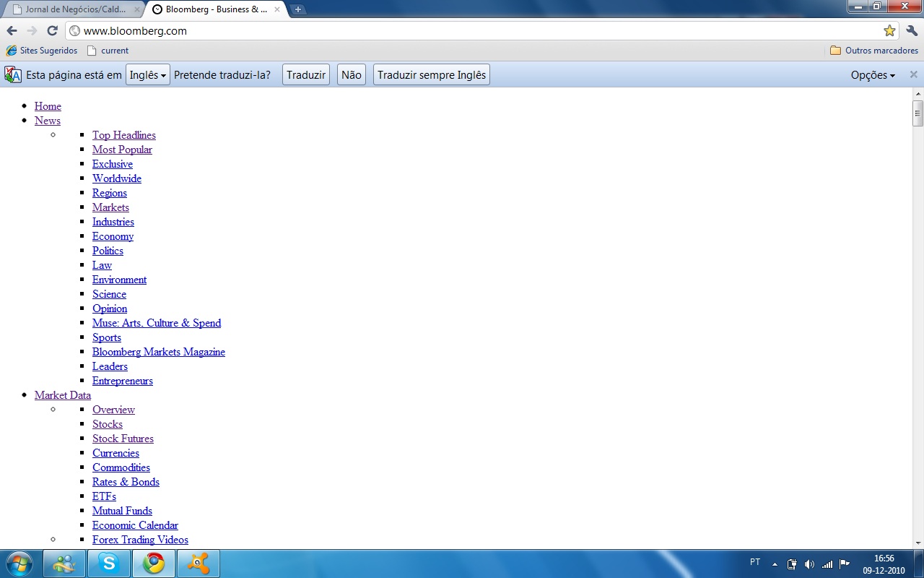The image size is (924, 578).
Task: Bookmark this page with the star icon
Action: (x=889, y=30)
